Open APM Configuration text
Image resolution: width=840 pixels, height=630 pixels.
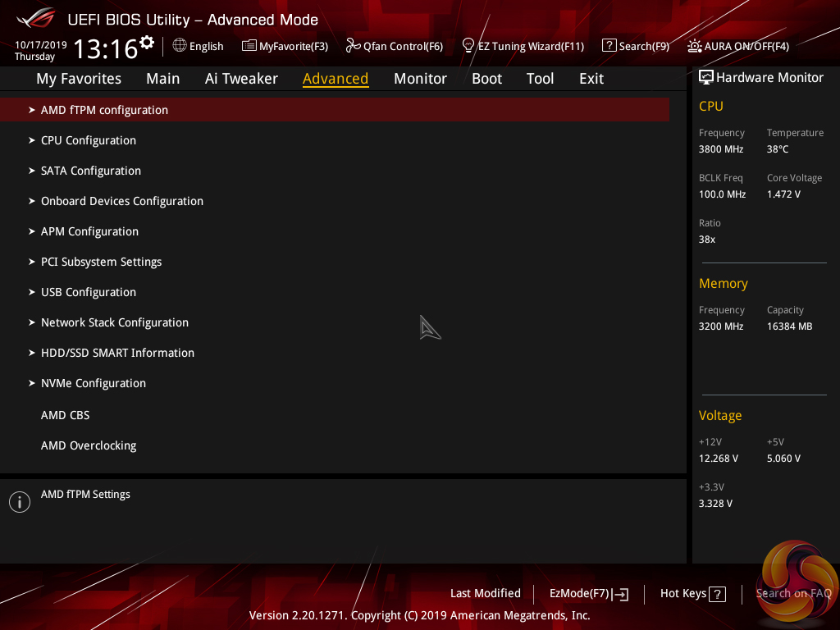[x=89, y=231]
